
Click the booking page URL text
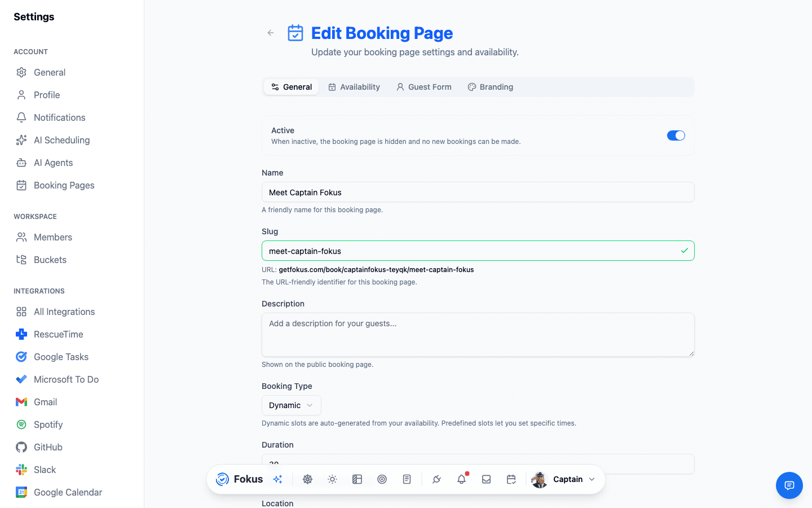pyautogui.click(x=376, y=270)
